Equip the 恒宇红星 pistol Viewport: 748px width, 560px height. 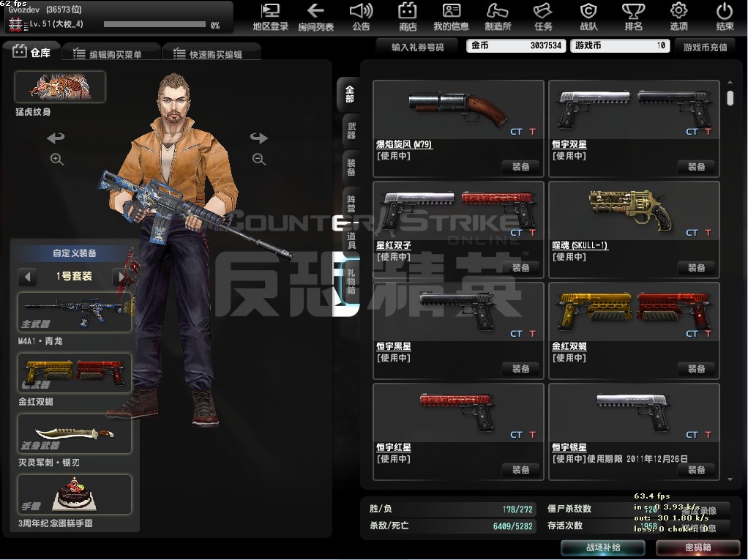click(x=520, y=470)
